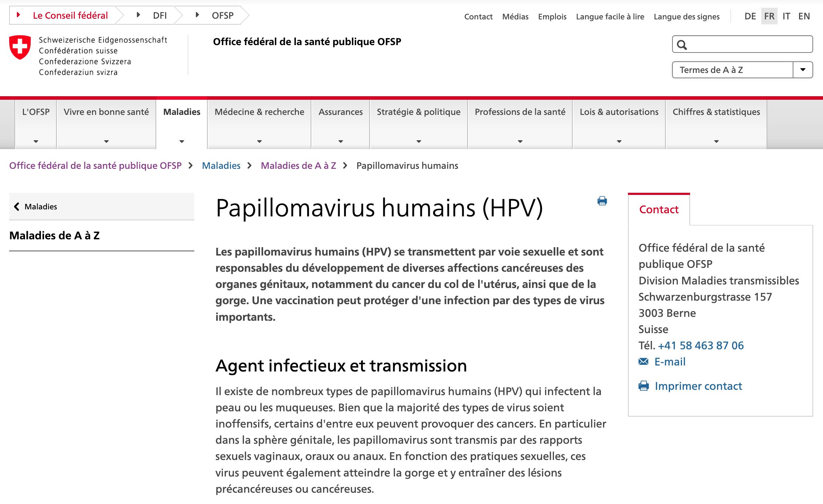The width and height of the screenshot is (823, 504).
Task: Click the envelope icon next to E-mail
Action: pyautogui.click(x=644, y=361)
